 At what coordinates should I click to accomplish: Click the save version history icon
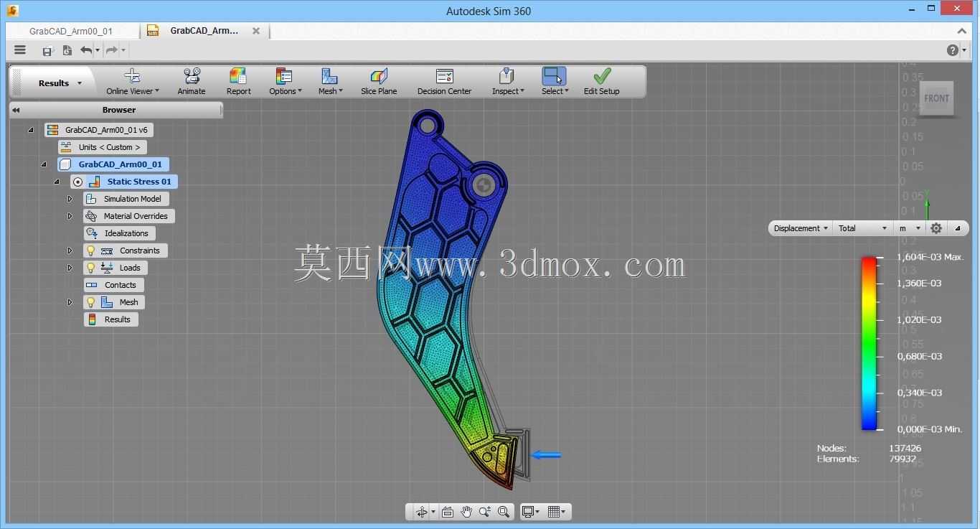pos(67,50)
